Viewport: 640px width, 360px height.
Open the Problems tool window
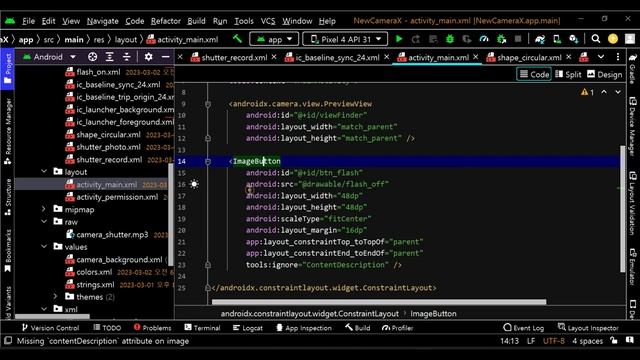pyautogui.click(x=152, y=328)
